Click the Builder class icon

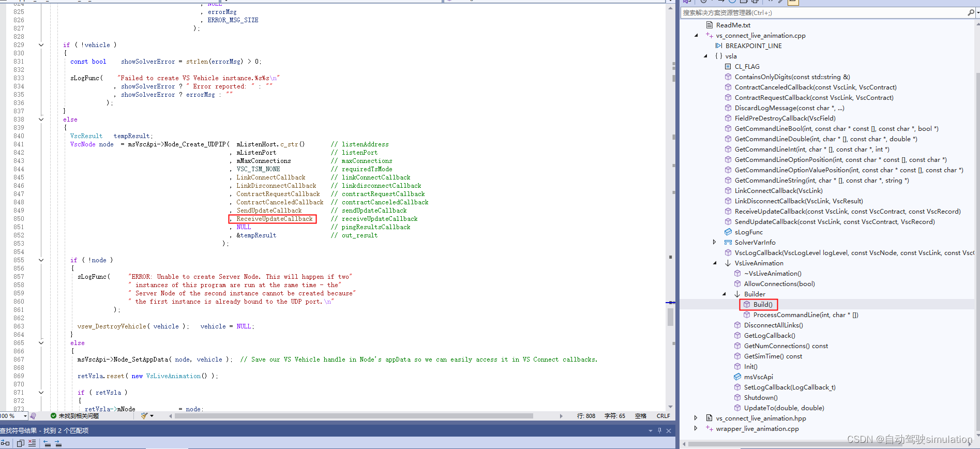(x=737, y=294)
